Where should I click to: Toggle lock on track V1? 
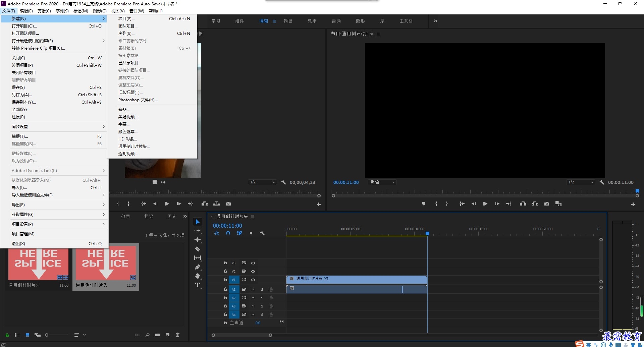tap(225, 279)
